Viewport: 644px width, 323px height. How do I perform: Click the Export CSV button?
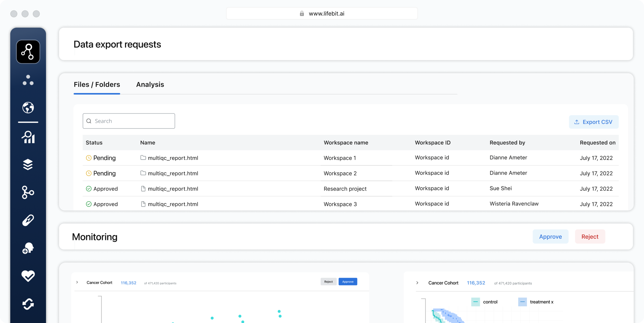click(593, 122)
